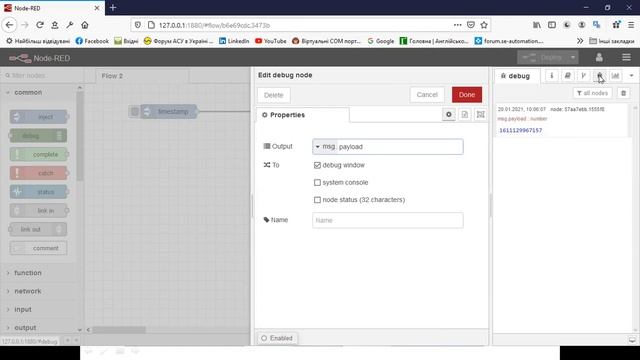Select the Properties tab in editor
The height and width of the screenshot is (360, 640).
(x=303, y=115)
